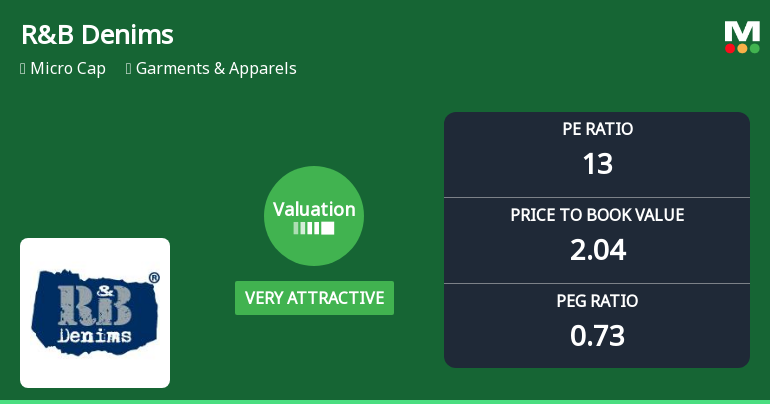Click the PRICE TO BOOK VALUE heading

click(597, 215)
